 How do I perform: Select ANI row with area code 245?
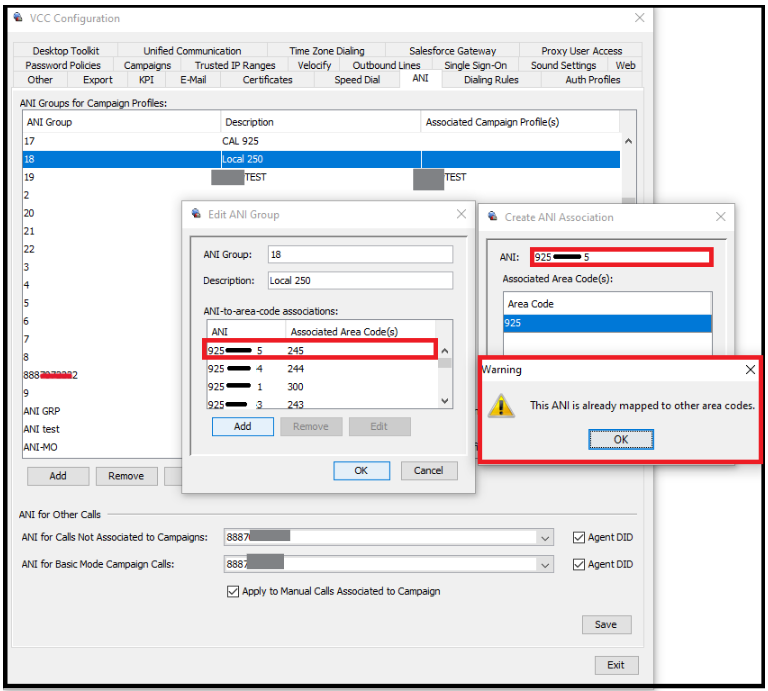(x=320, y=351)
